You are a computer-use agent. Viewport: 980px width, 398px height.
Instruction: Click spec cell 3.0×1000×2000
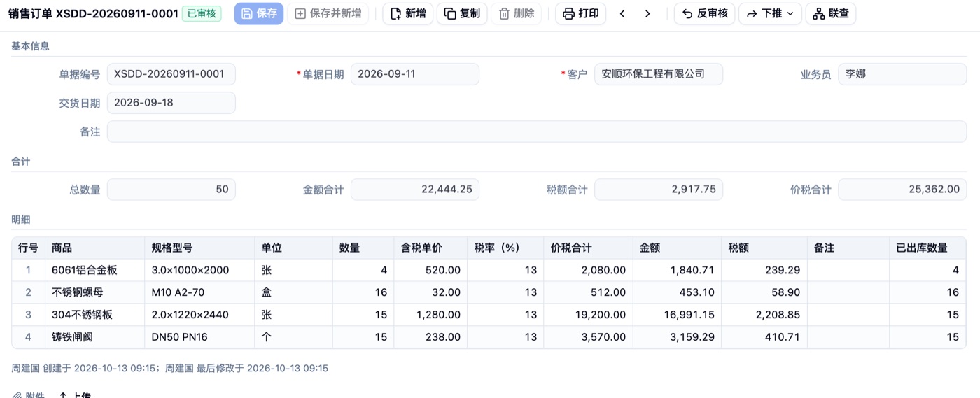point(199,270)
